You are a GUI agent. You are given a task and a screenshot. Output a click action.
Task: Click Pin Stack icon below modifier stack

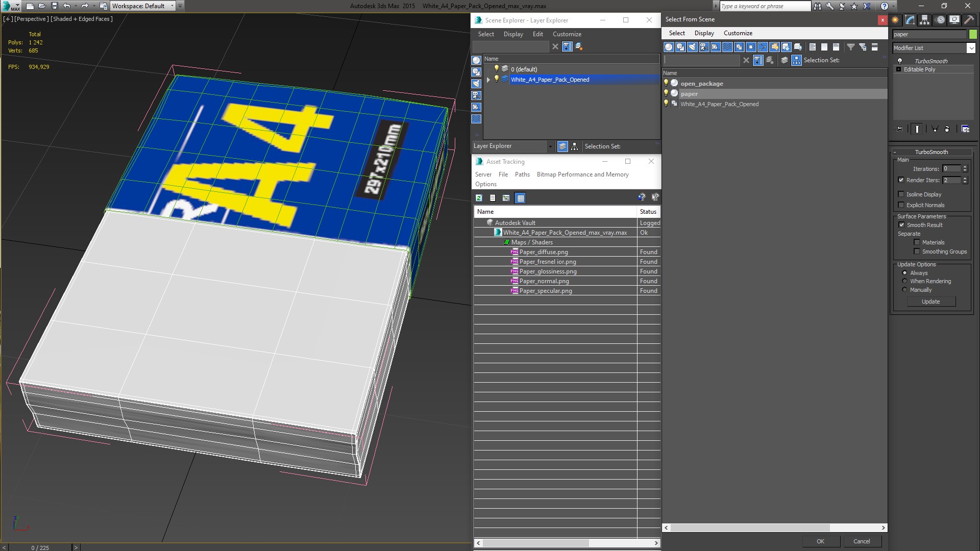899,129
